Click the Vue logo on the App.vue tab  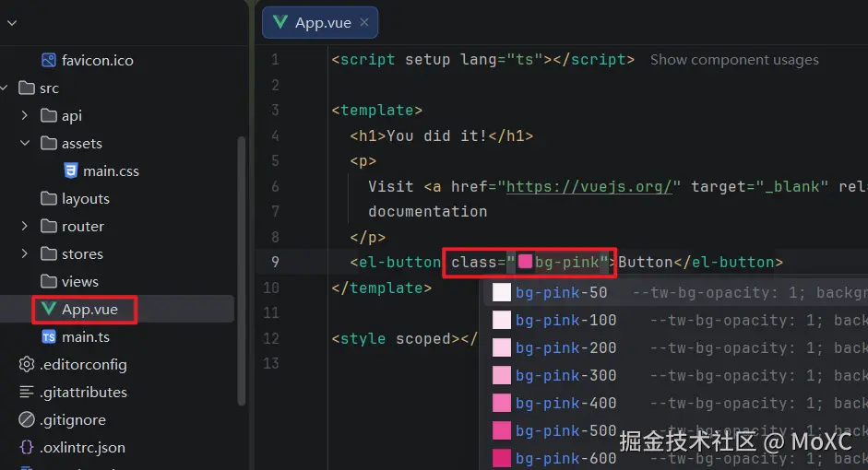[x=280, y=22]
